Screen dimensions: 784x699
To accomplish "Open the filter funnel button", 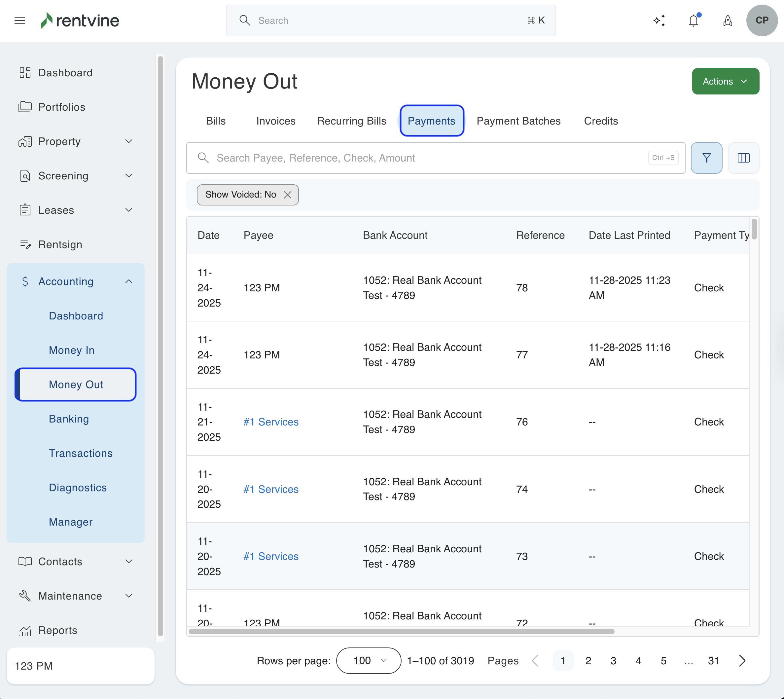I will pos(706,158).
